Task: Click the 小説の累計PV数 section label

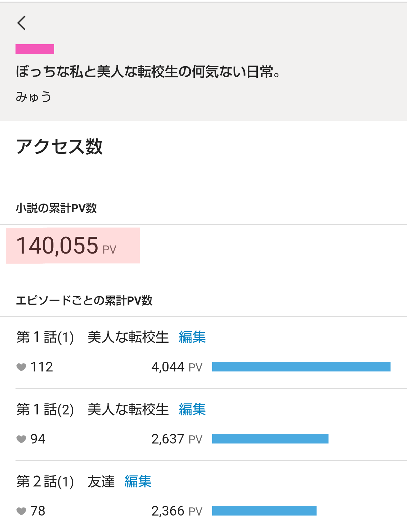Action: [56, 208]
